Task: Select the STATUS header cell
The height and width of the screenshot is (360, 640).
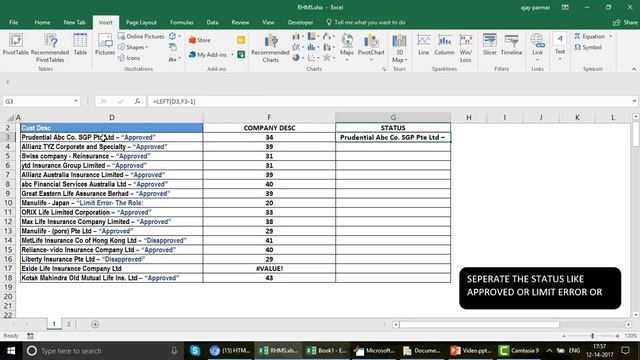Action: click(393, 128)
